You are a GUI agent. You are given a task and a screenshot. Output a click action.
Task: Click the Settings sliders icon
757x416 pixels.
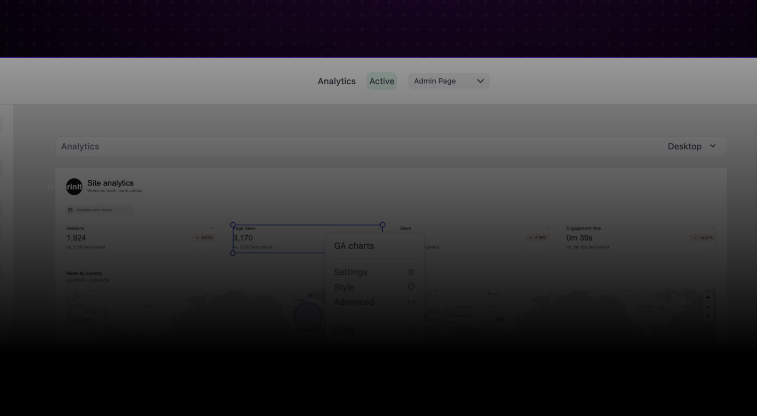[411, 272]
